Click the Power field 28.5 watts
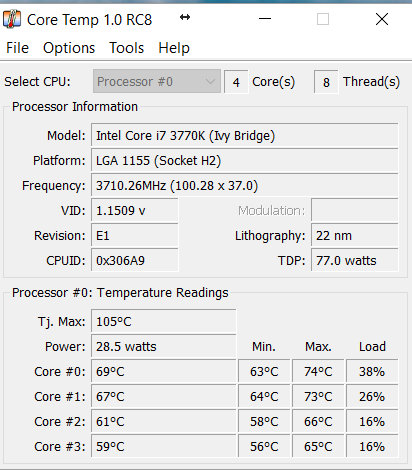The image size is (412, 470). [x=164, y=347]
